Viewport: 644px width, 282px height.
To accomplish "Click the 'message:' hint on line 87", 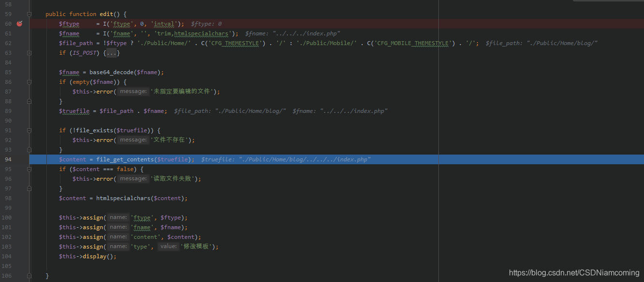I will (133, 92).
